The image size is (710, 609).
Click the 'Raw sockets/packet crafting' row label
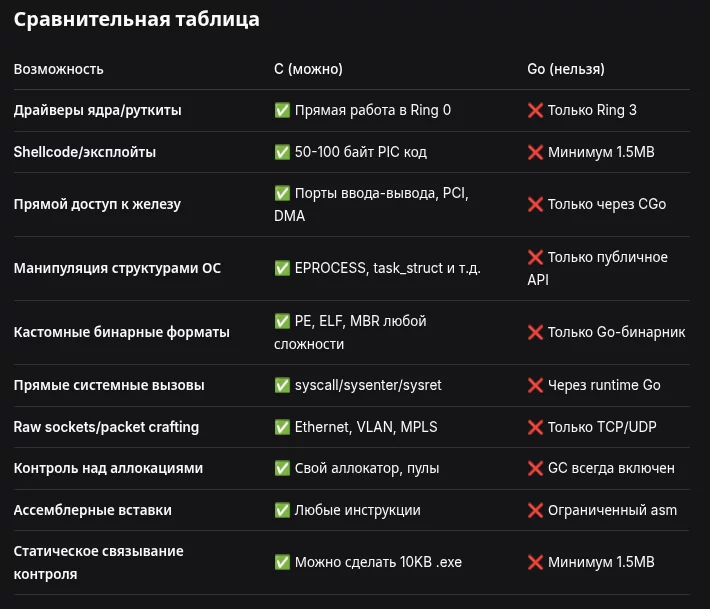[106, 427]
